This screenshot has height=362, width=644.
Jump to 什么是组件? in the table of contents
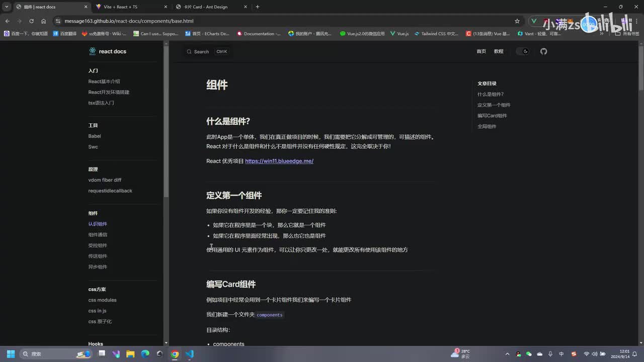point(491,95)
